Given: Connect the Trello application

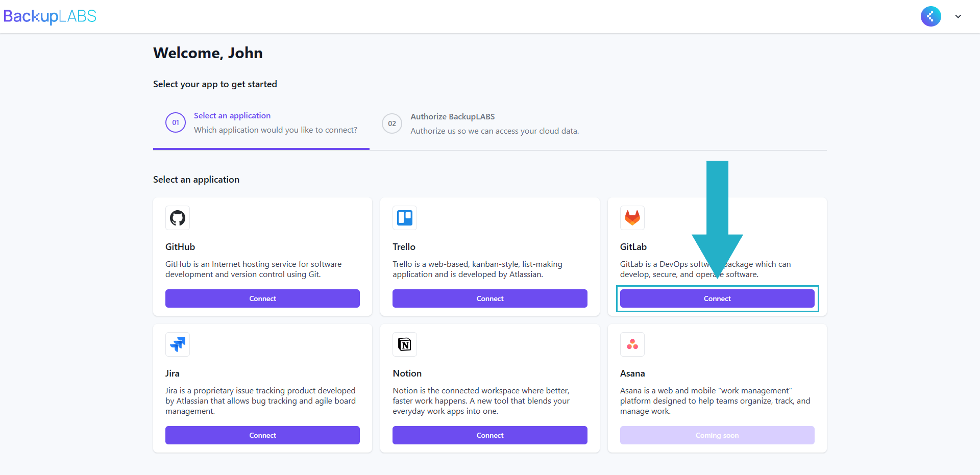Looking at the screenshot, I should pos(490,298).
